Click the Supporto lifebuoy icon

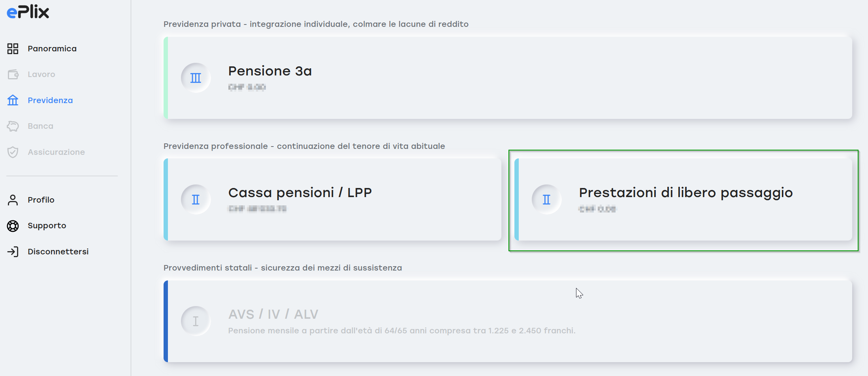tap(13, 226)
